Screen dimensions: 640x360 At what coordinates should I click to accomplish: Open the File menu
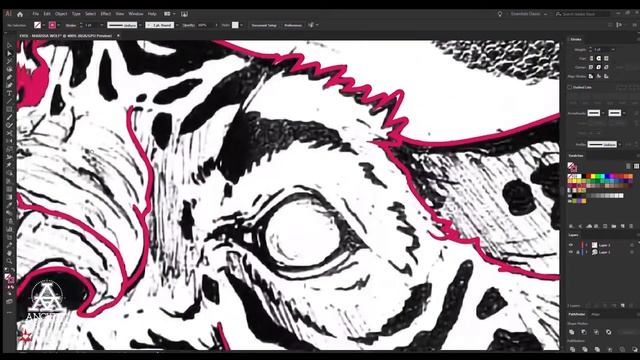click(x=36, y=14)
